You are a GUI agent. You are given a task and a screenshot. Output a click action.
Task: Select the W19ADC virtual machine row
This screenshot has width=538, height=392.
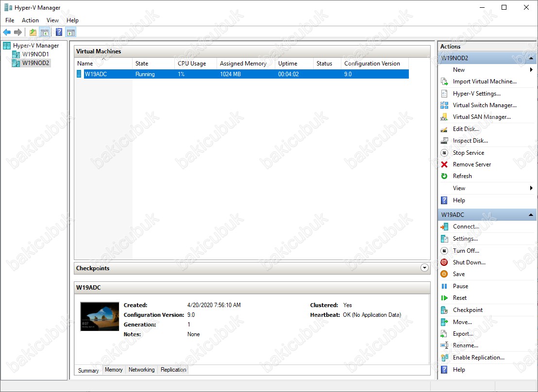tap(242, 74)
